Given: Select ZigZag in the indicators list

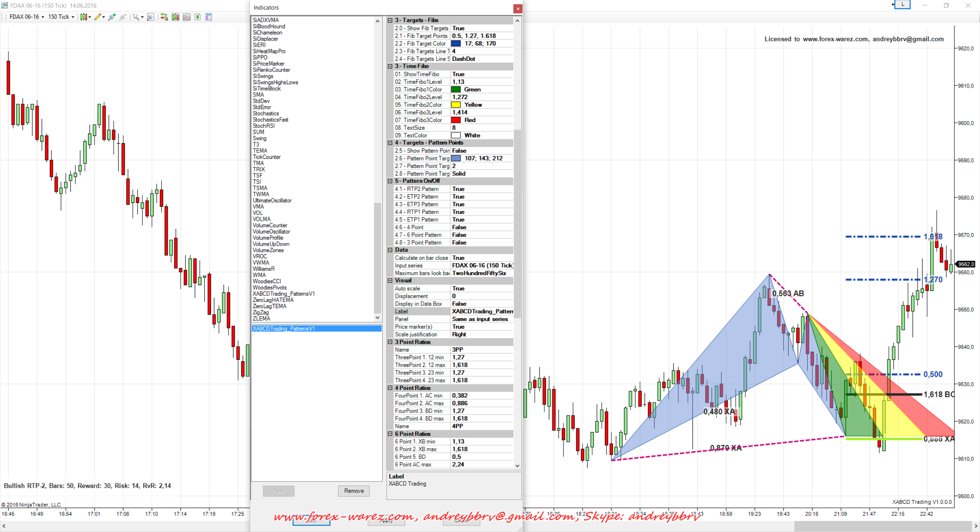Looking at the screenshot, I should click(261, 312).
